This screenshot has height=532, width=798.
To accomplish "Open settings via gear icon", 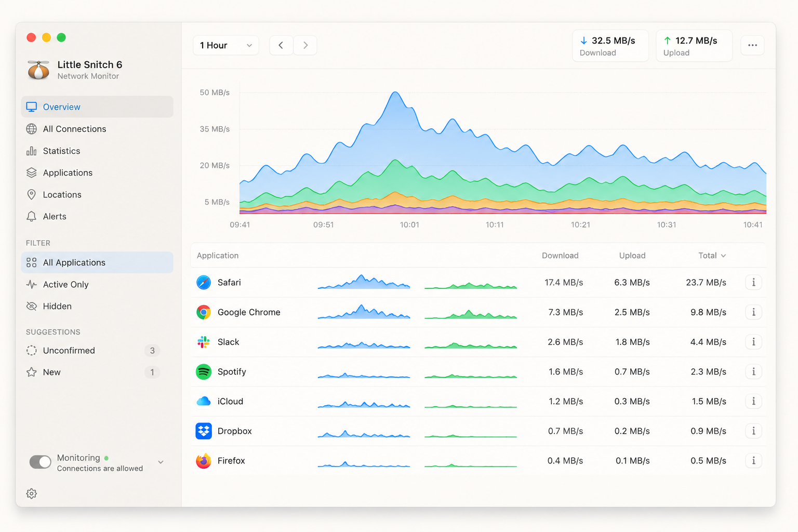I will point(32,494).
